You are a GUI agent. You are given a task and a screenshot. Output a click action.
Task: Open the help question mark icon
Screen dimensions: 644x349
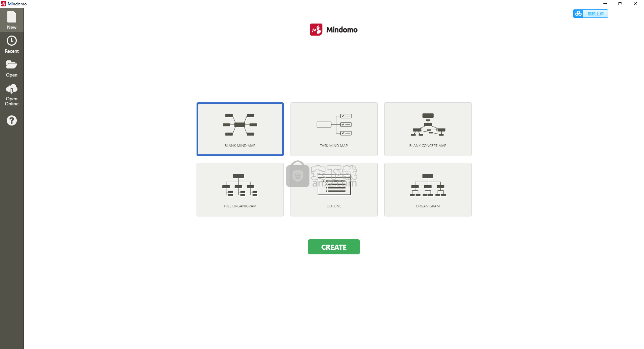[12, 120]
